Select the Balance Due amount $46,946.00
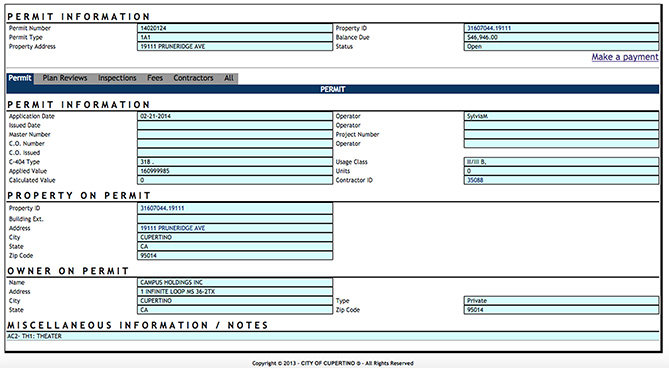Screen dimensions: 669x368 [x=561, y=38]
